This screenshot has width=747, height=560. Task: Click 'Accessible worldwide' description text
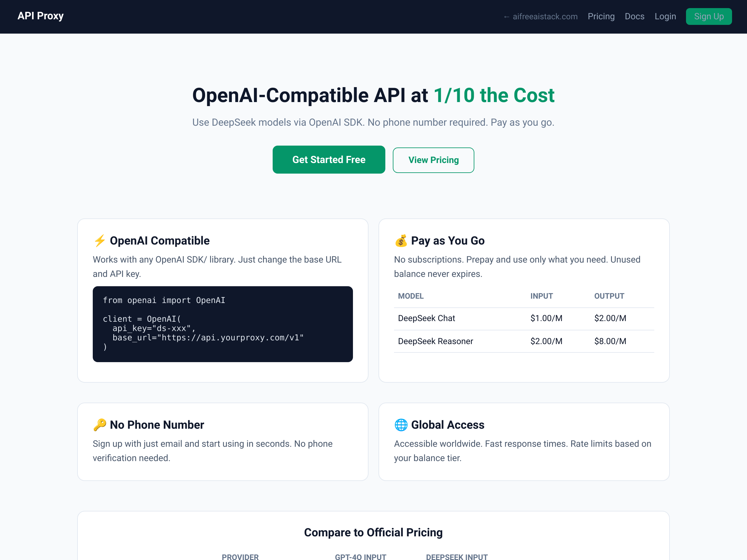point(522,450)
